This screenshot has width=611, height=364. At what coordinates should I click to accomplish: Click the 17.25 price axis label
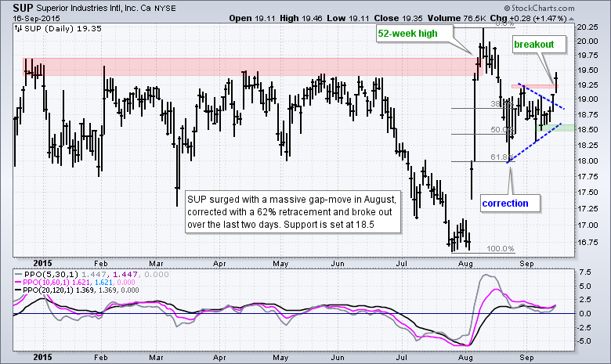[x=587, y=209]
